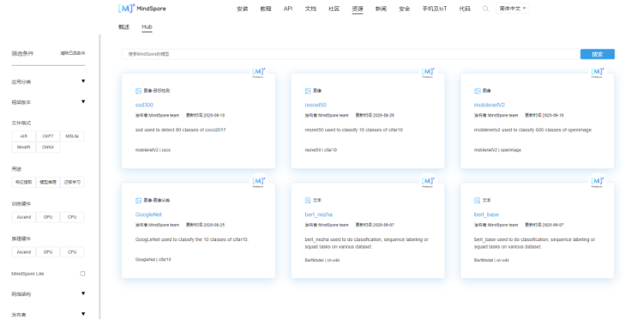The height and width of the screenshot is (320, 644).
Task: Open the 代码 menu item
Action: [x=464, y=9]
